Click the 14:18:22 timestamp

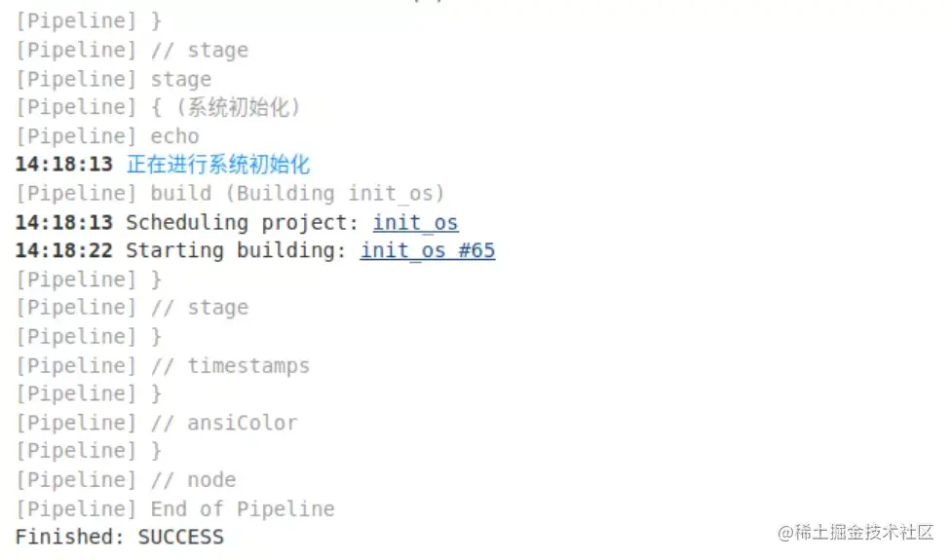click(63, 250)
